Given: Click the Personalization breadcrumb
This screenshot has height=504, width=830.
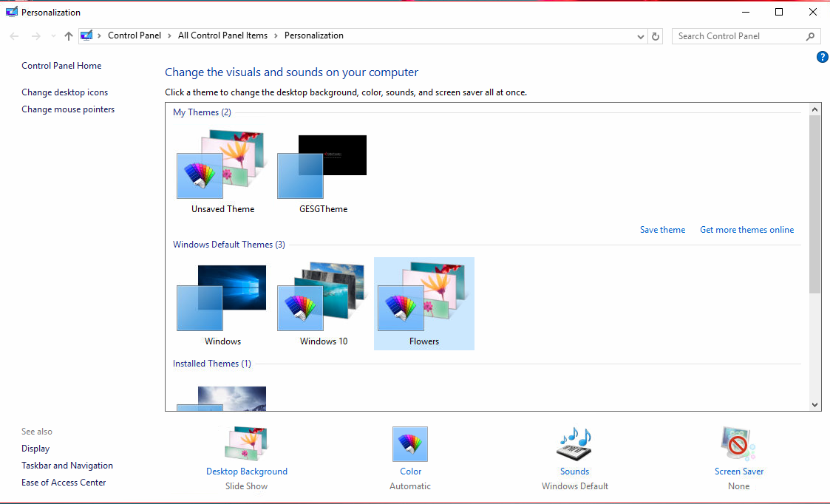Looking at the screenshot, I should (314, 35).
